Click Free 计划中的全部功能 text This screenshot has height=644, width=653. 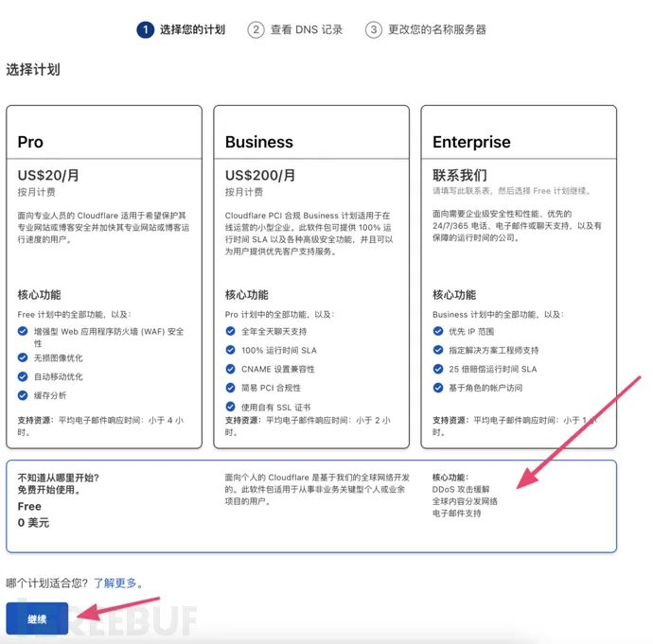pyautogui.click(x=74, y=315)
